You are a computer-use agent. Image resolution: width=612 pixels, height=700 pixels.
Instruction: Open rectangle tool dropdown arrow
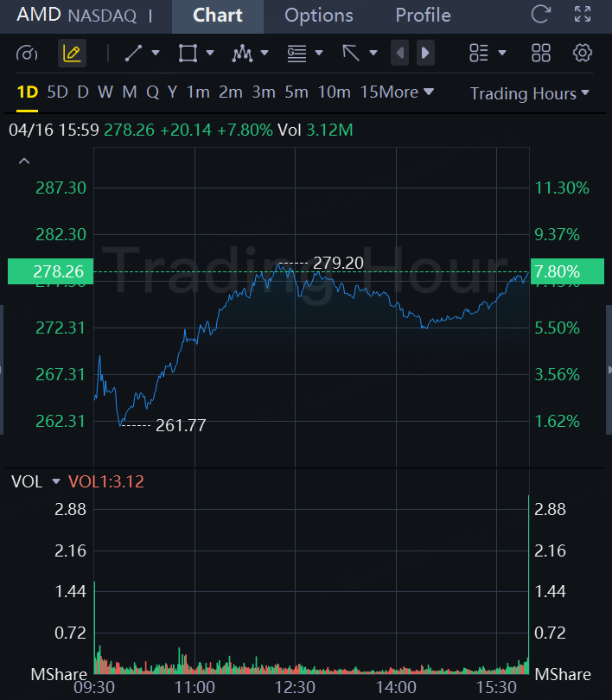[210, 53]
